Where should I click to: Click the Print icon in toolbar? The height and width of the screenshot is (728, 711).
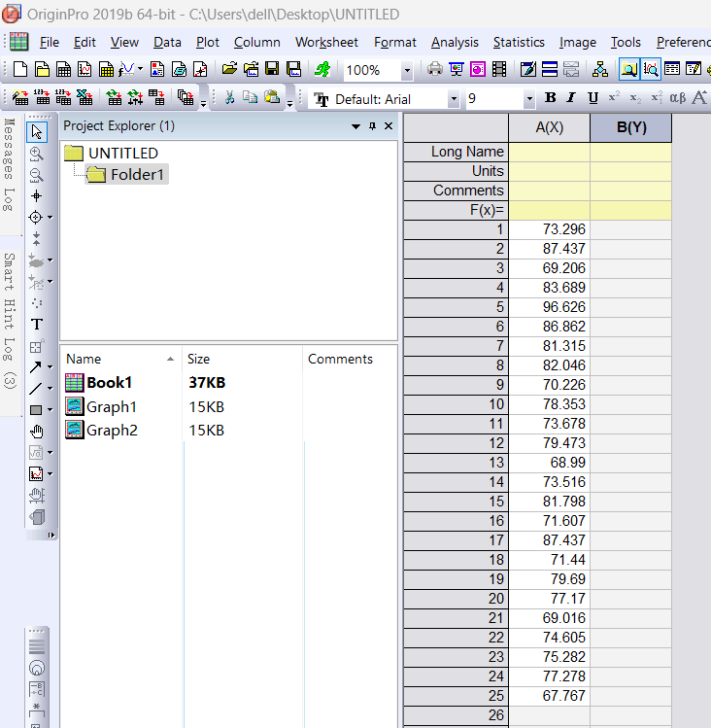435,69
